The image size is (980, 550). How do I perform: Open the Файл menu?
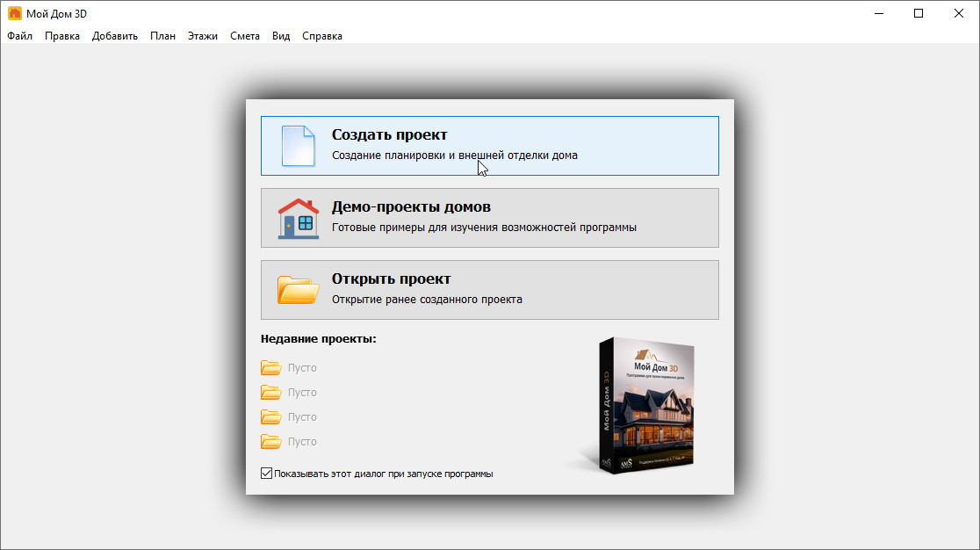click(19, 36)
